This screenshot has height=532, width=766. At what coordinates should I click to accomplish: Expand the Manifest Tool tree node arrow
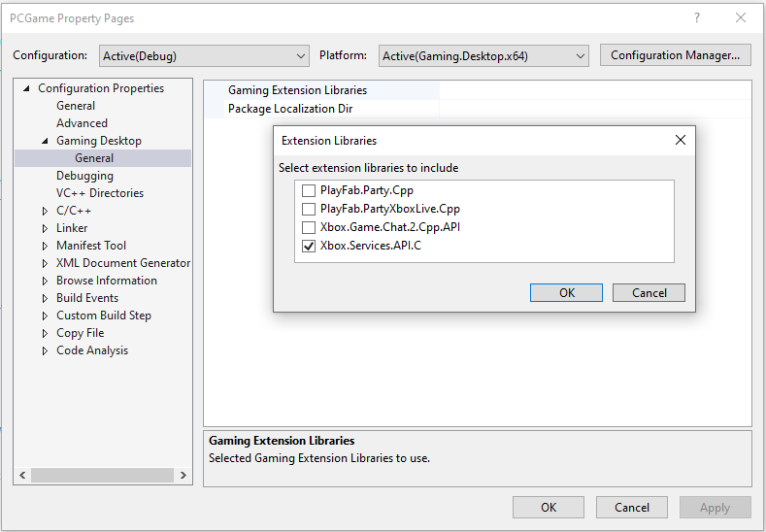(x=46, y=246)
